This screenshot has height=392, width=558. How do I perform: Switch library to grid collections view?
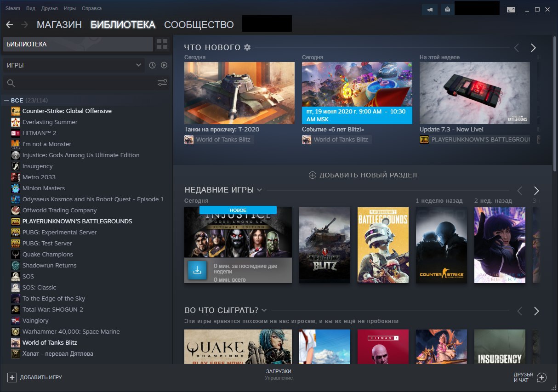pos(162,44)
